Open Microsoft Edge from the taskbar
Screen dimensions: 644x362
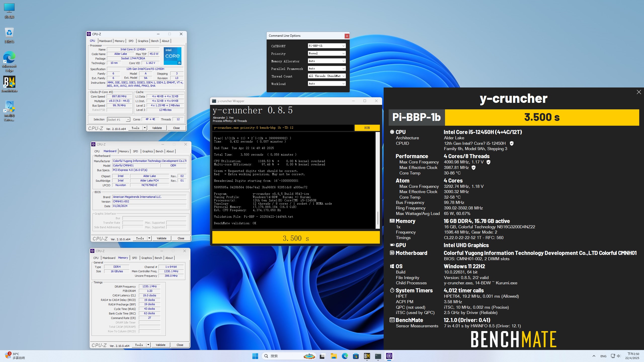click(x=345, y=356)
